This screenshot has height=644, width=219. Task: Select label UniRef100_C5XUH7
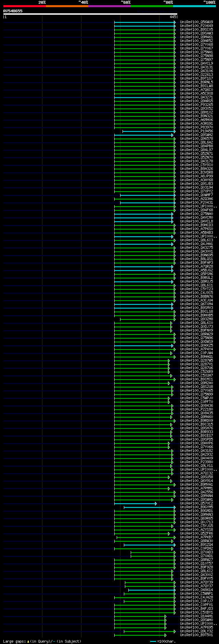(x=196, y=375)
